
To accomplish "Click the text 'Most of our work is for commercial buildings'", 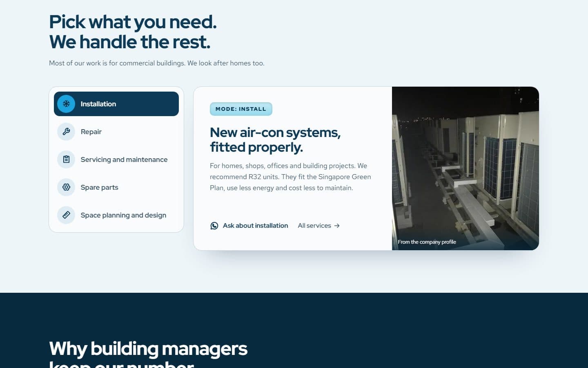I will click(117, 63).
